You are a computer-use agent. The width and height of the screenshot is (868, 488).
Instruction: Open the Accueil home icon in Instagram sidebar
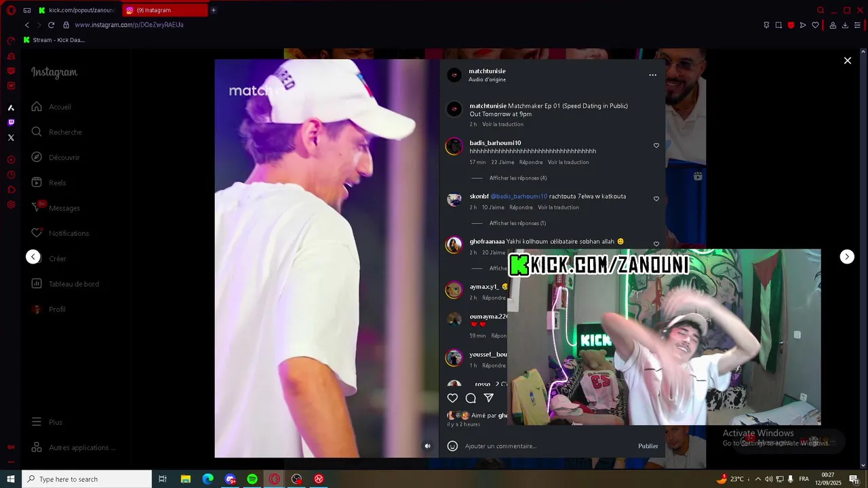37,106
